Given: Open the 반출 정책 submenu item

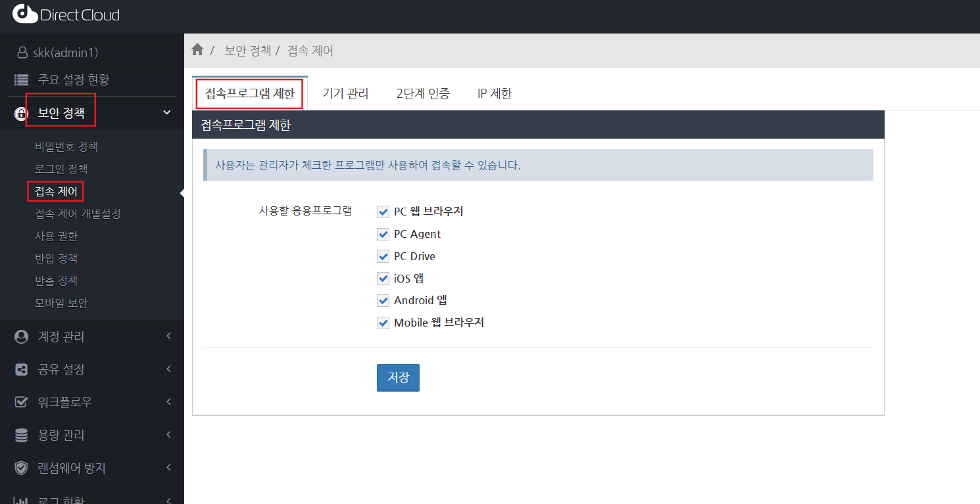Looking at the screenshot, I should (56, 281).
